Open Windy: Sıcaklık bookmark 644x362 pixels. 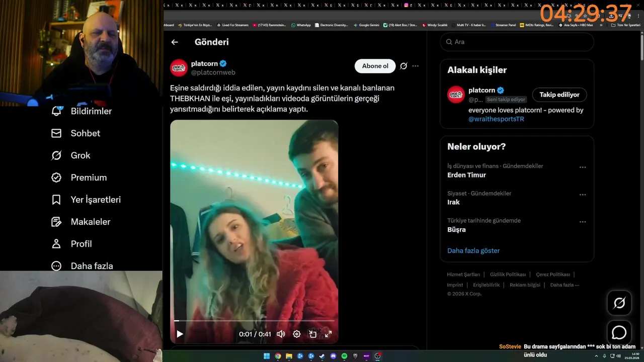point(435,25)
